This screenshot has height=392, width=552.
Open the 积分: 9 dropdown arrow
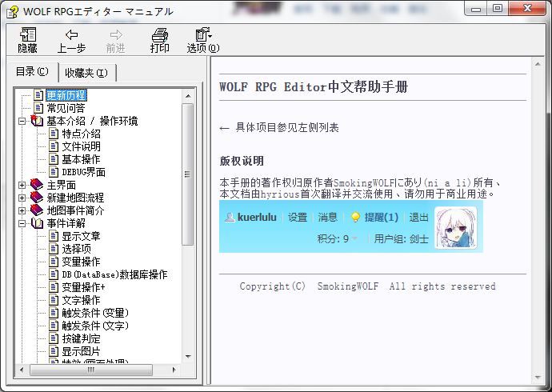(x=355, y=238)
